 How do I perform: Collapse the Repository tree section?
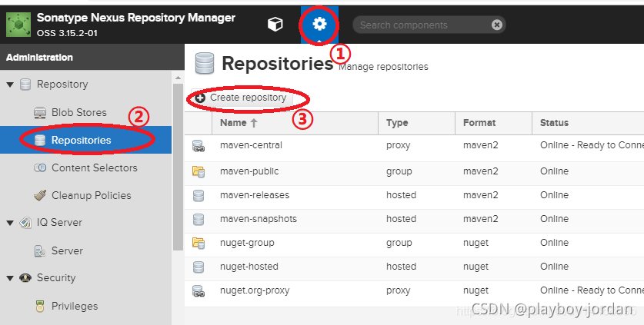[10, 85]
